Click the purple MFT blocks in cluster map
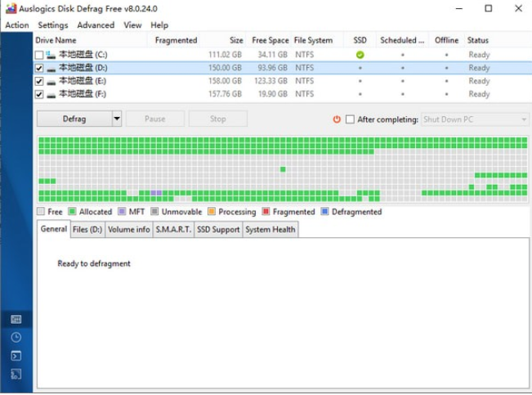Viewport: 532px width, 395px height. (x=156, y=193)
